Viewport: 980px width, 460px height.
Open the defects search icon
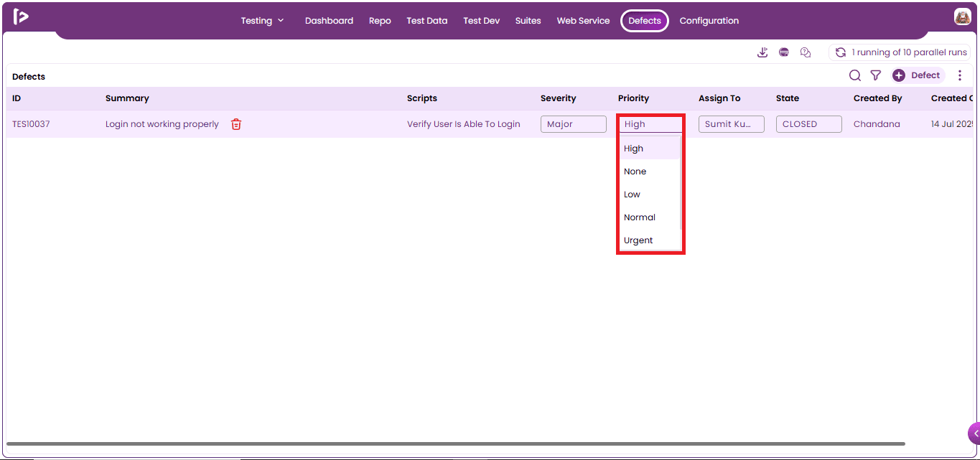[x=855, y=75]
